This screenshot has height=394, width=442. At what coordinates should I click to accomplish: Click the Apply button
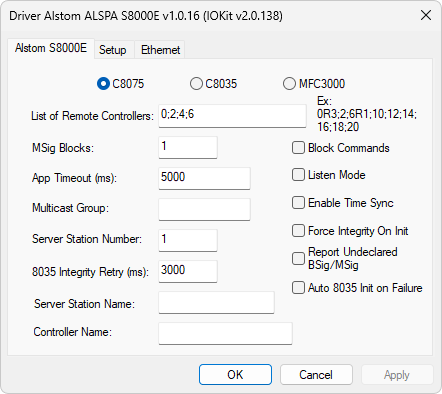pos(397,375)
